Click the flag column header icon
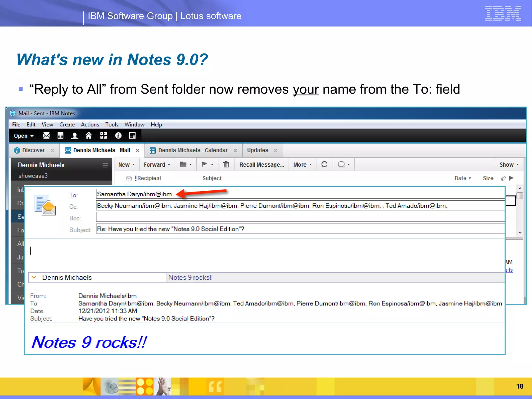532x399 pixels. 511,178
